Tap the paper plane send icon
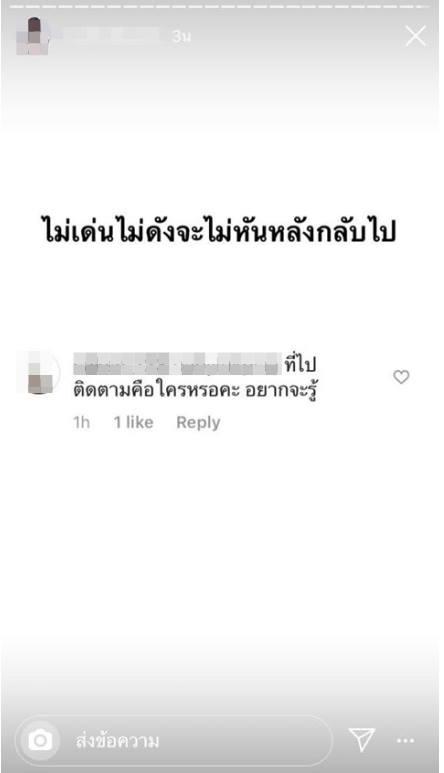 [362, 739]
